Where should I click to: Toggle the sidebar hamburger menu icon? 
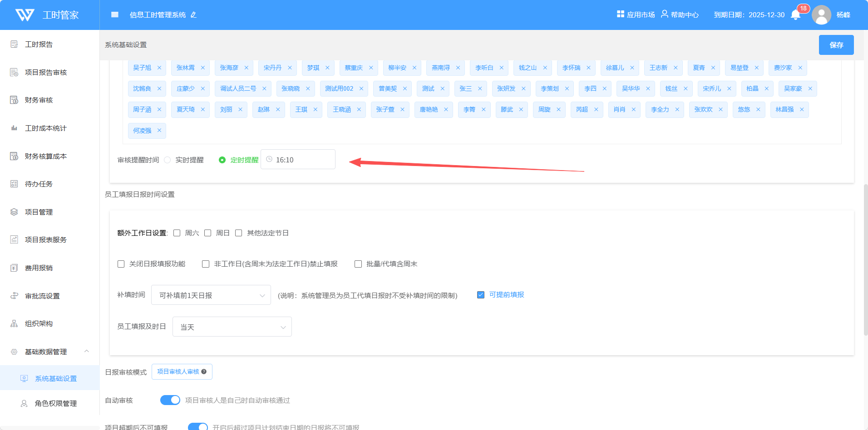tap(115, 15)
